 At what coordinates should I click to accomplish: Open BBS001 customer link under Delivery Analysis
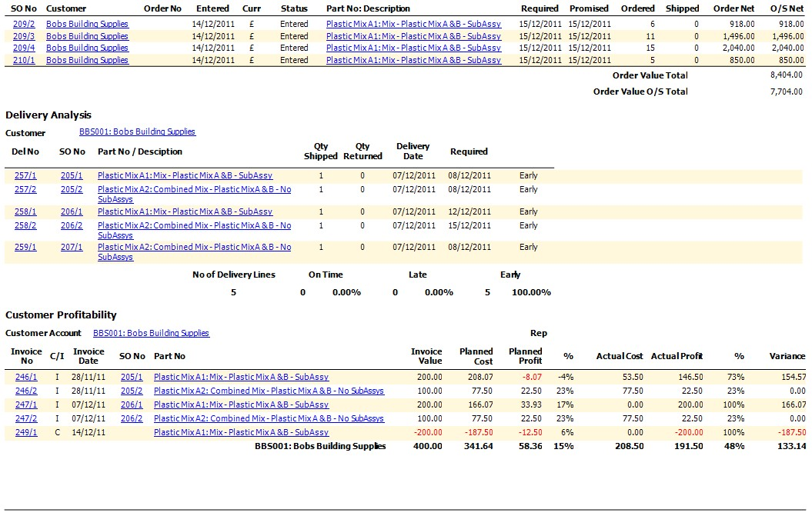pos(137,131)
